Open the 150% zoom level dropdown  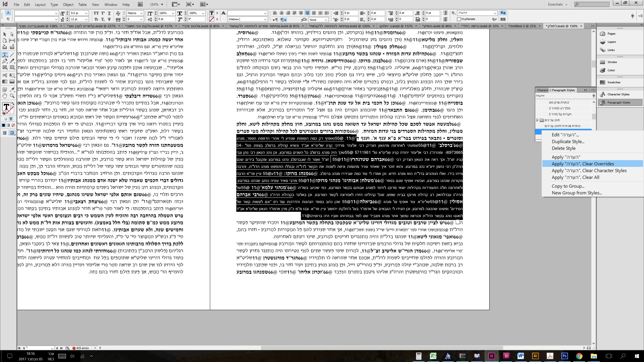coord(162,4)
